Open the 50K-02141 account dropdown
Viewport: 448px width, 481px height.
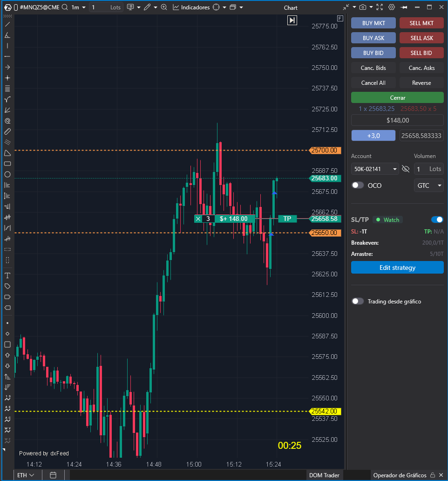point(375,169)
